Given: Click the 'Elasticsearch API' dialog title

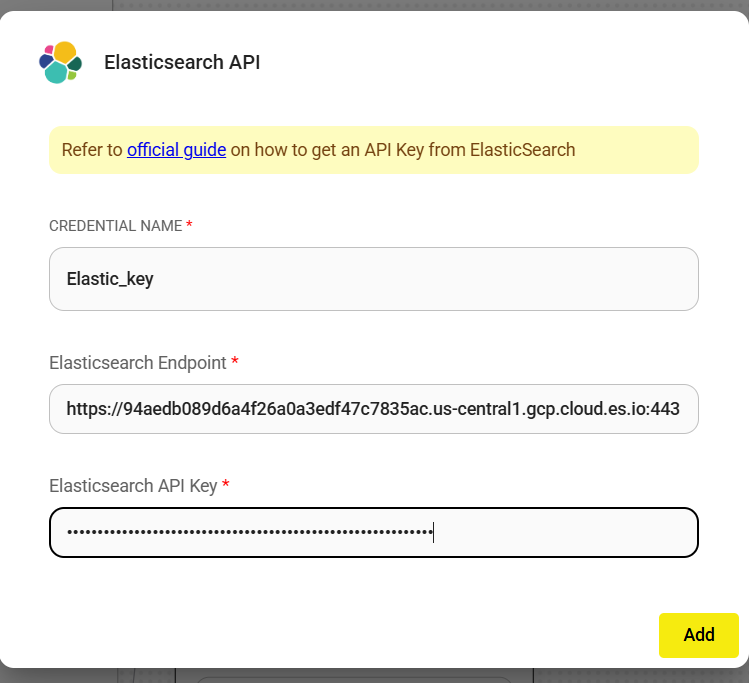Looking at the screenshot, I should (182, 62).
